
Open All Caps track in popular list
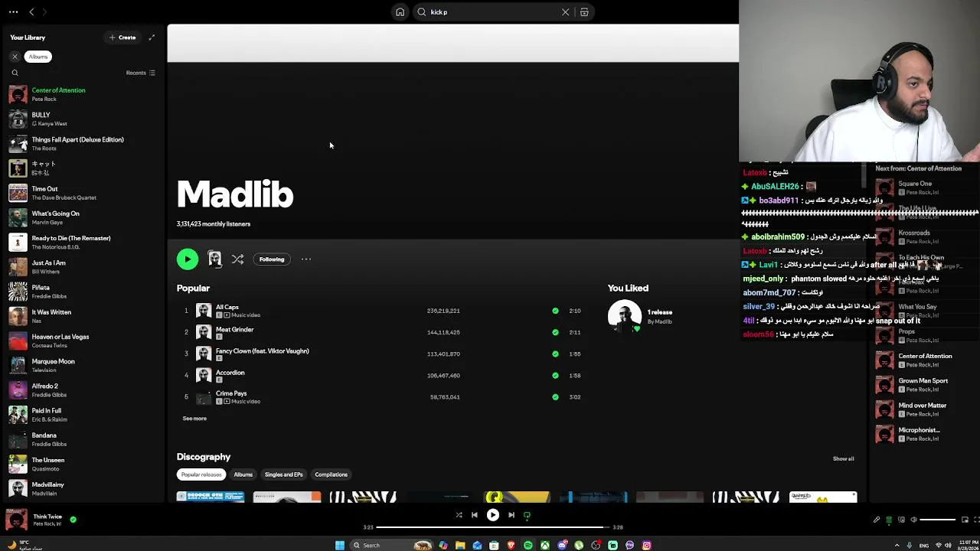point(227,307)
